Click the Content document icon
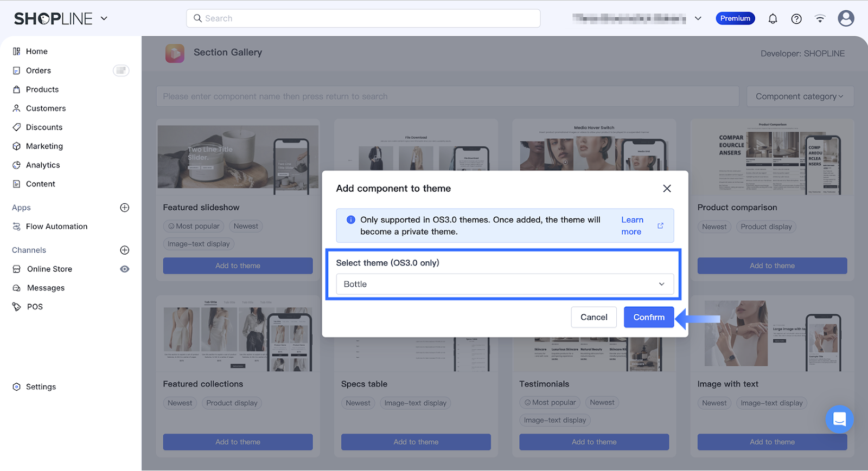868x471 pixels. 16,184
